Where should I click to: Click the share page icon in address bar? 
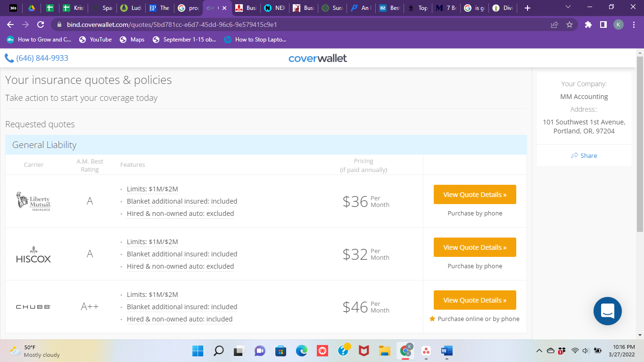click(x=554, y=25)
